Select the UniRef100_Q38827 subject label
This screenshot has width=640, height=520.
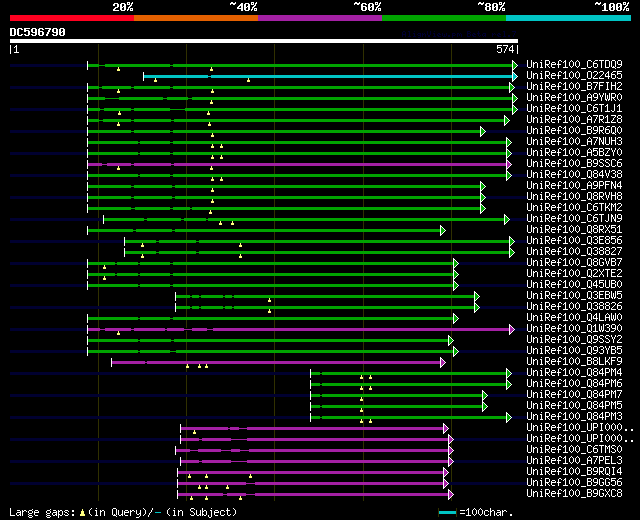coord(574,252)
